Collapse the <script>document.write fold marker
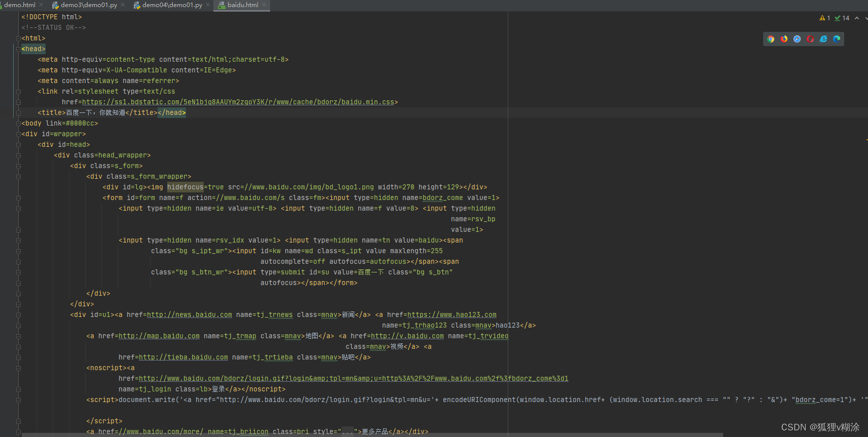Screen dimensions: 868x437 (18, 400)
